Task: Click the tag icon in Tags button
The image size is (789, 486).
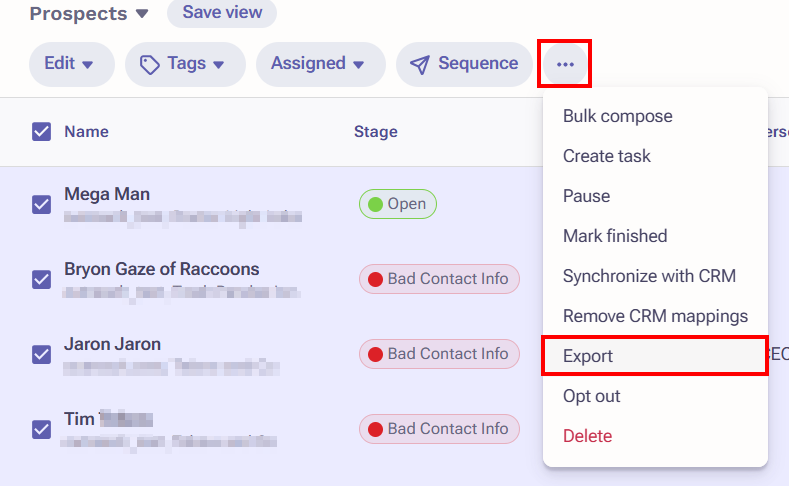Action: click(149, 65)
